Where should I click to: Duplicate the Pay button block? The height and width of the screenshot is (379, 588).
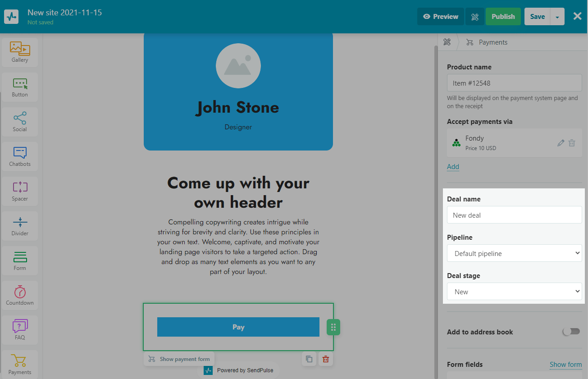pyautogui.click(x=309, y=359)
